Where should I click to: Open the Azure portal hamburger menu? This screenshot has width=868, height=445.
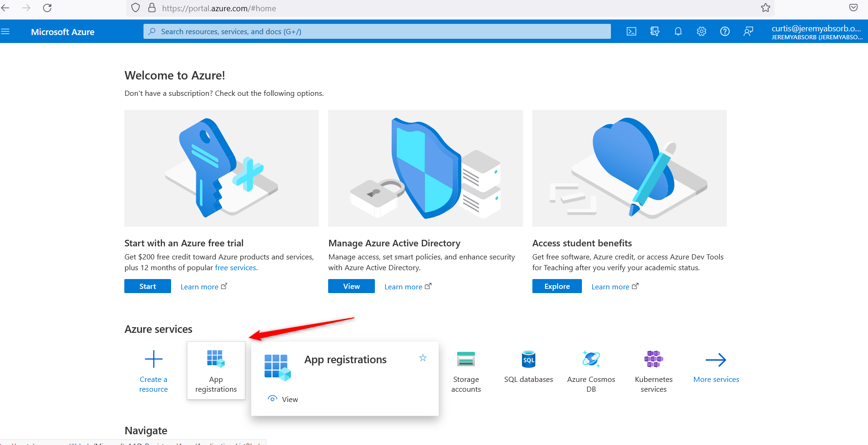pos(5,32)
